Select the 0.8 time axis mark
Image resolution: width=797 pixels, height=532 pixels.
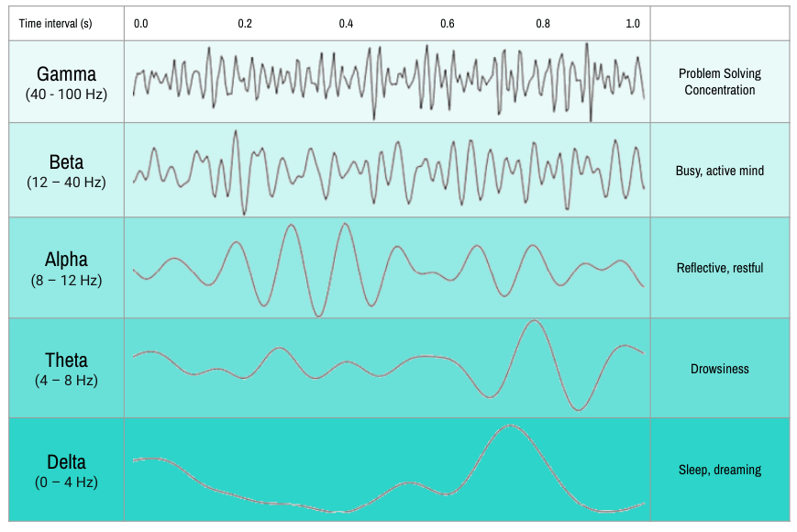pos(543,23)
